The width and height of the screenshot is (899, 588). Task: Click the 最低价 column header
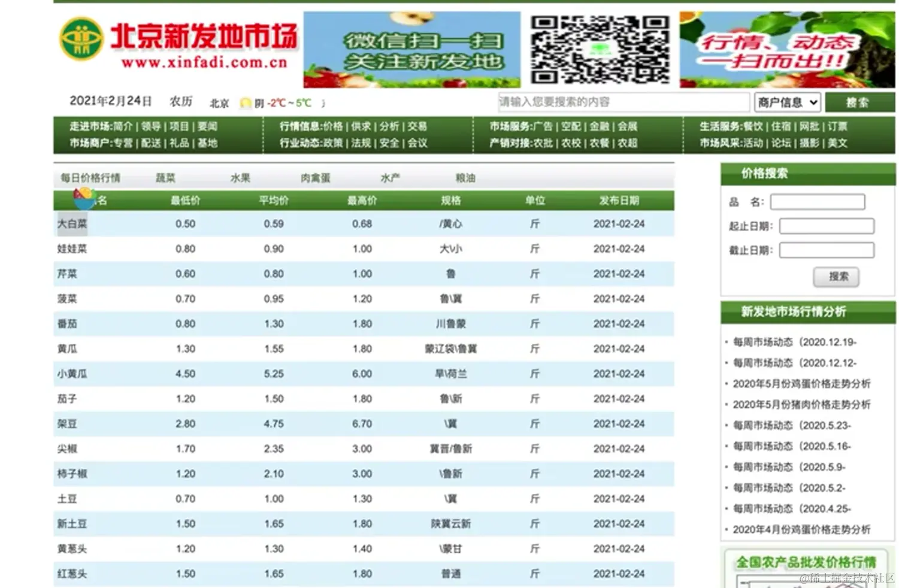pos(186,201)
